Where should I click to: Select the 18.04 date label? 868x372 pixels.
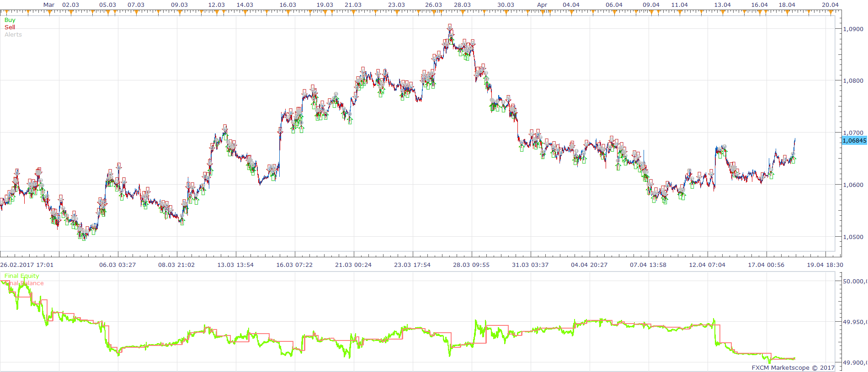point(787,5)
